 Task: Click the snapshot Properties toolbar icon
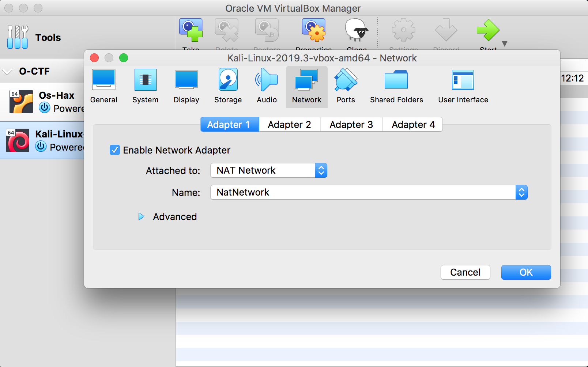pos(314,30)
